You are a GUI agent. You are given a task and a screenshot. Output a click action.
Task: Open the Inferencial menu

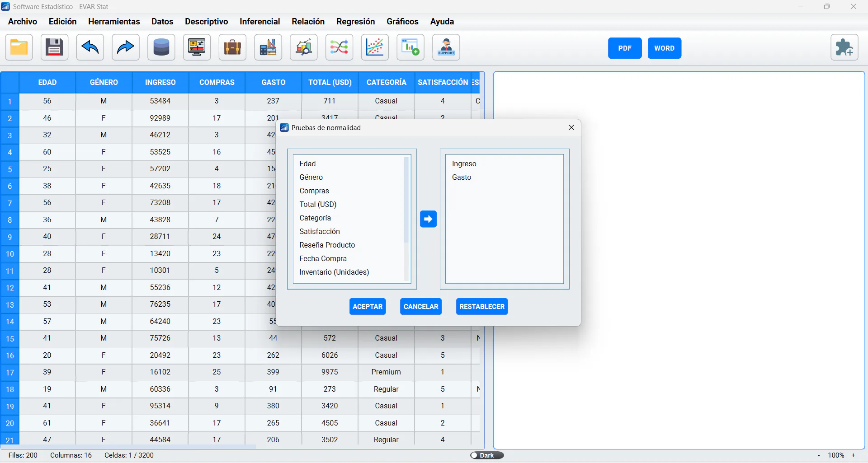259,21
